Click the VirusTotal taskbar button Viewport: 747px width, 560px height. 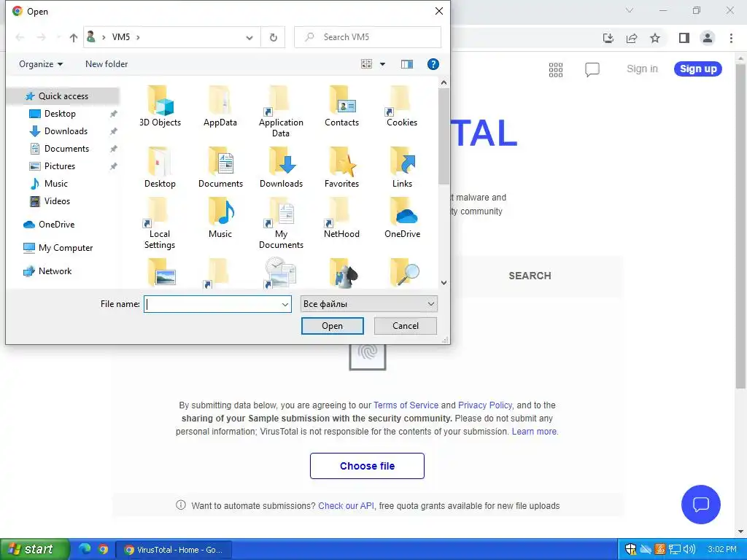click(174, 550)
